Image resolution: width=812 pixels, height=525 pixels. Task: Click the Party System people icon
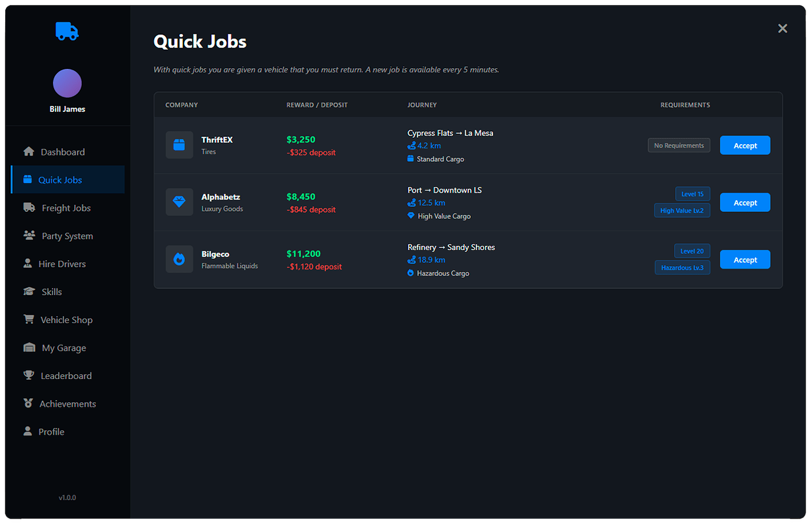[x=29, y=235]
